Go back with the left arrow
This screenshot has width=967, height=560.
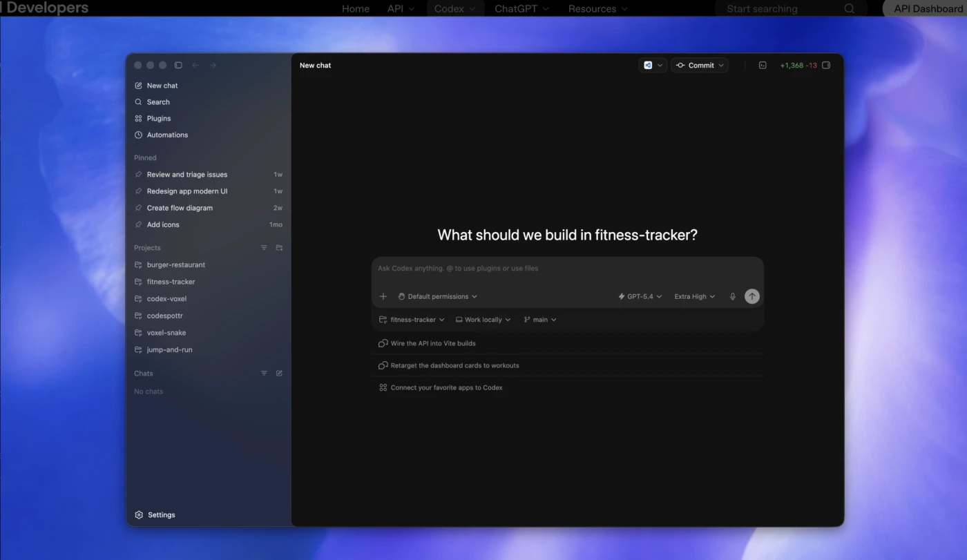tap(195, 65)
